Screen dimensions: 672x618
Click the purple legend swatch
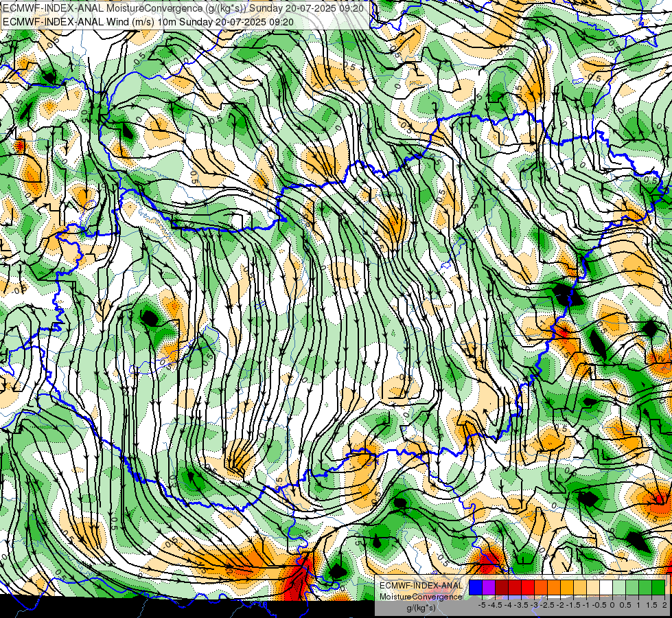[x=489, y=587]
